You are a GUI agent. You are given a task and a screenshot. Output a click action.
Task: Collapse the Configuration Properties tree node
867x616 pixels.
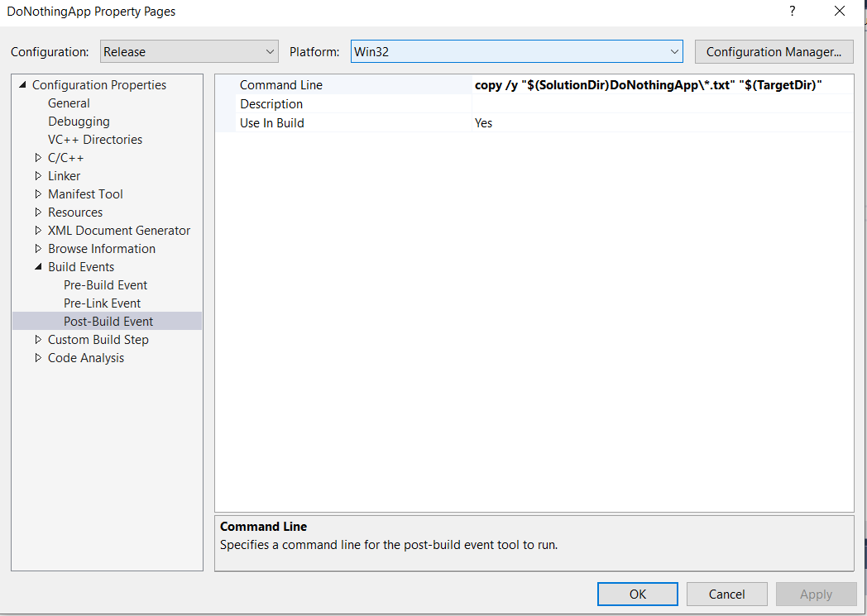click(22, 85)
